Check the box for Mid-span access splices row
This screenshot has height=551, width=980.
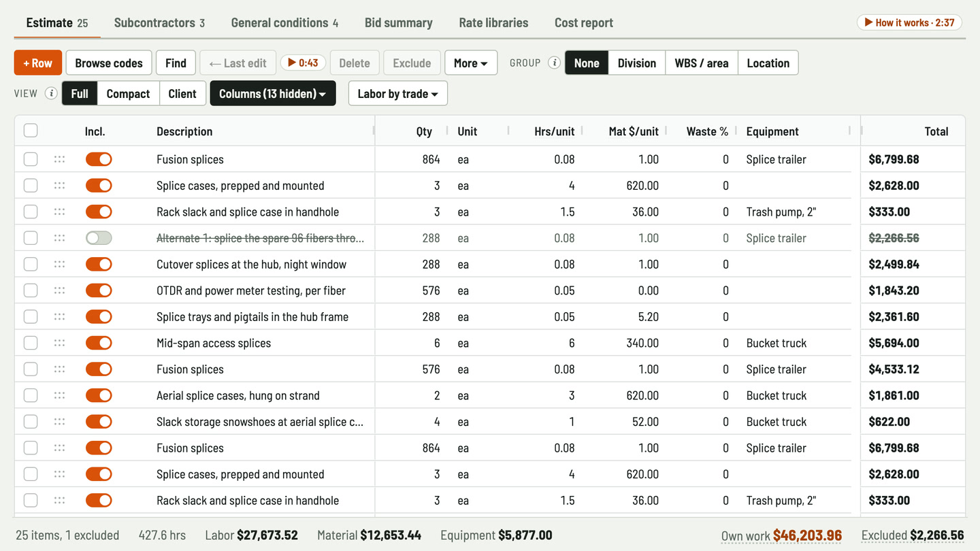(x=31, y=343)
